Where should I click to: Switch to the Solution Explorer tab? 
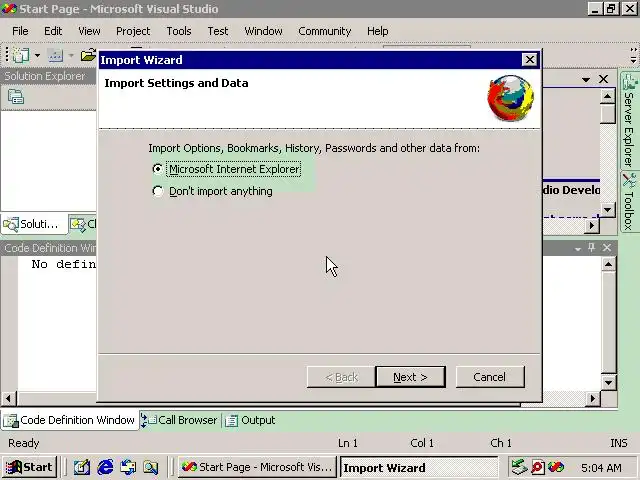(x=33, y=224)
